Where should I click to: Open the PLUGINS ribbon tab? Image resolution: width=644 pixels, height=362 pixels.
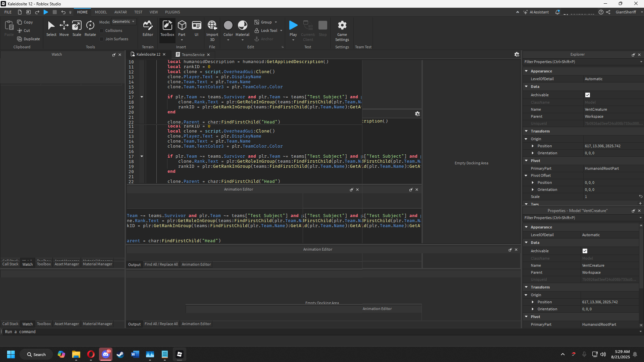click(x=172, y=12)
